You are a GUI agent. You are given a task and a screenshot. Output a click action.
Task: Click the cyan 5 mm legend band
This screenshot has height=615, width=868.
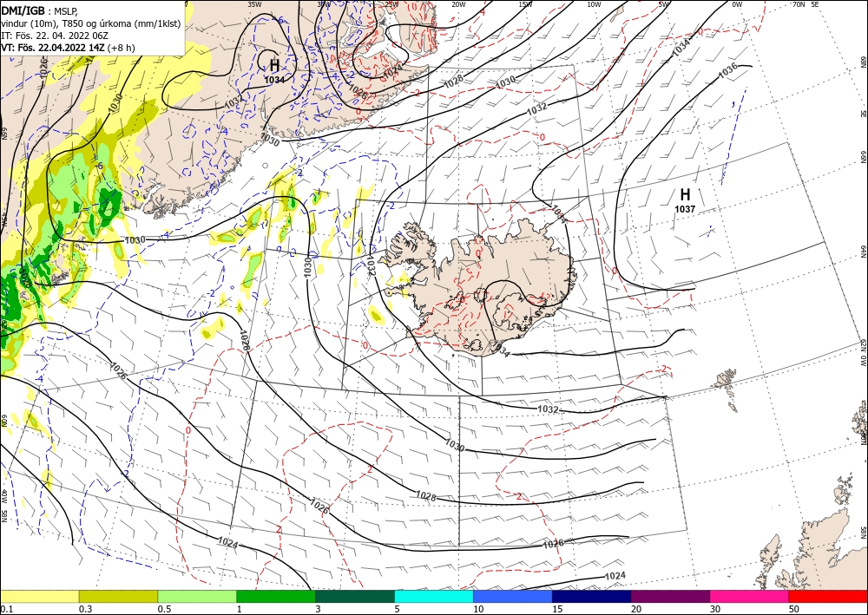[434, 596]
